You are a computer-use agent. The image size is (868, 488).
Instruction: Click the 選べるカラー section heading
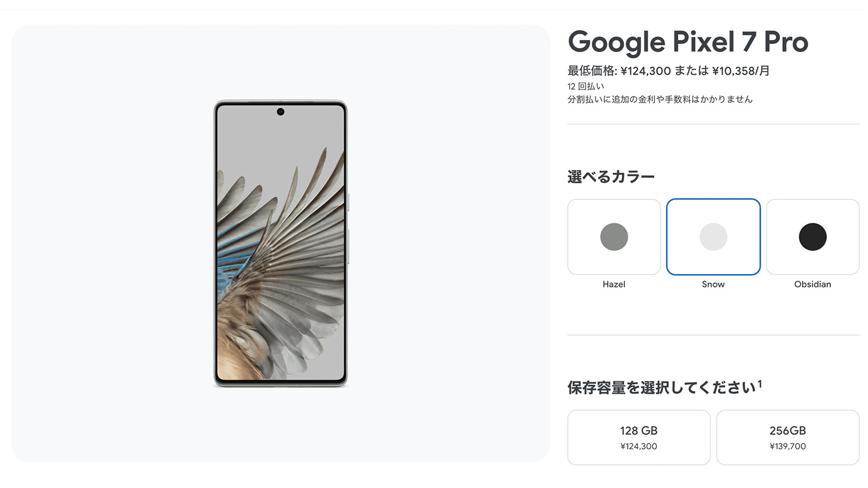coord(611,176)
